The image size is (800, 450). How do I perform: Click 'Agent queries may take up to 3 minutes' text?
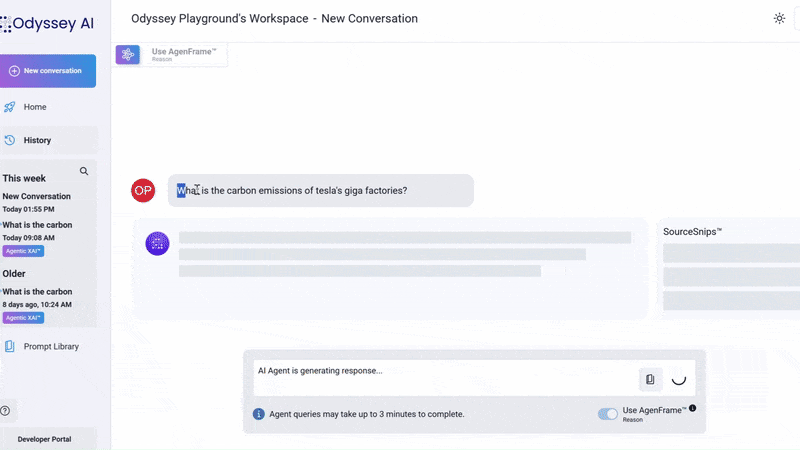click(x=367, y=414)
